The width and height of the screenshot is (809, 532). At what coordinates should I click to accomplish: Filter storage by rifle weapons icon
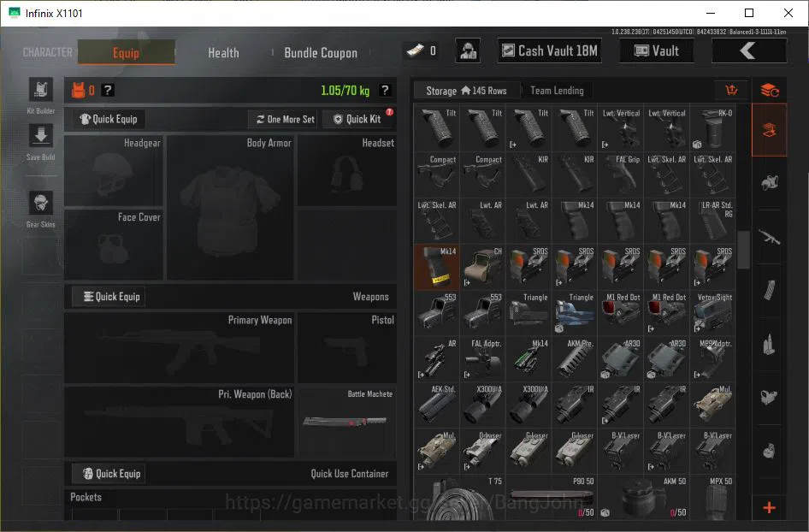pos(770,237)
